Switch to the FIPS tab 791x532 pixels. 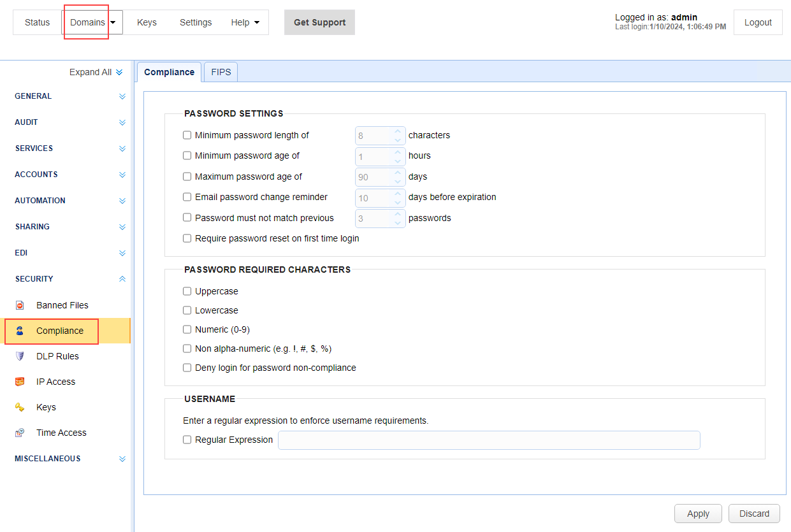[221, 72]
